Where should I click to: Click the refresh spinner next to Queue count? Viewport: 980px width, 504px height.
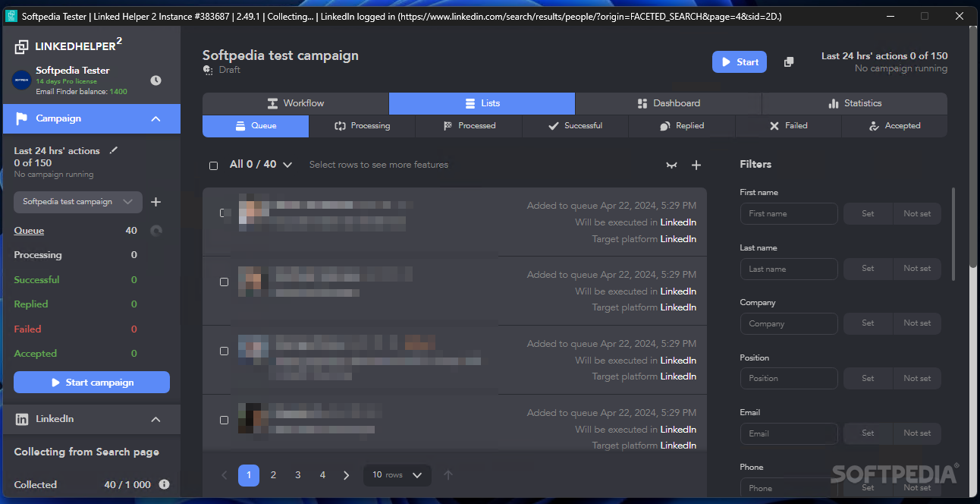point(156,231)
